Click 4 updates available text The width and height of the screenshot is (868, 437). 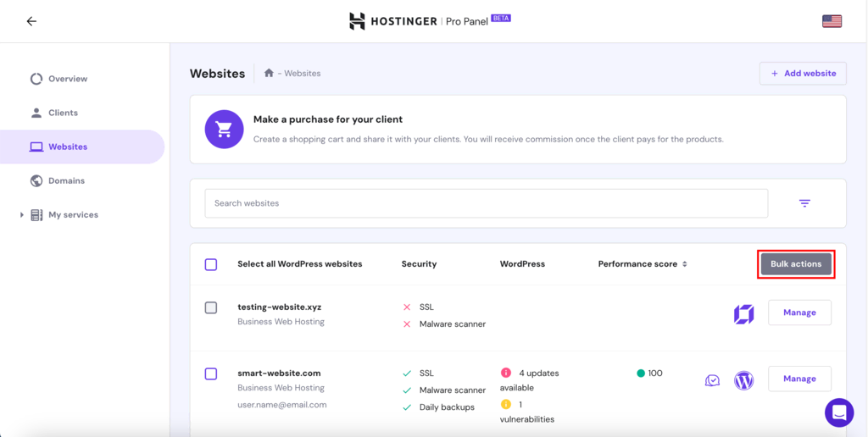click(529, 380)
